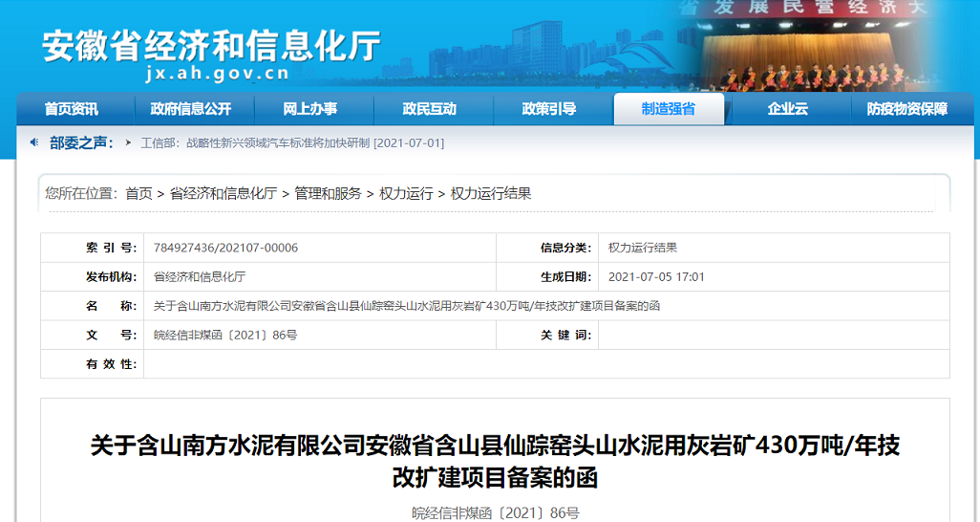Click the small arrow bullet before 工信部 news
The image size is (980, 522).
click(x=128, y=142)
